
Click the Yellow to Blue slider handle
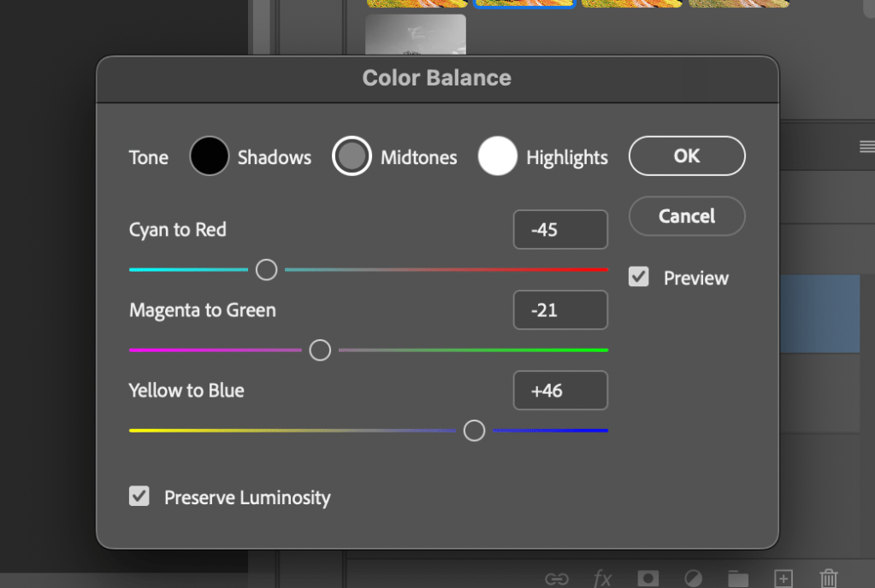[474, 431]
